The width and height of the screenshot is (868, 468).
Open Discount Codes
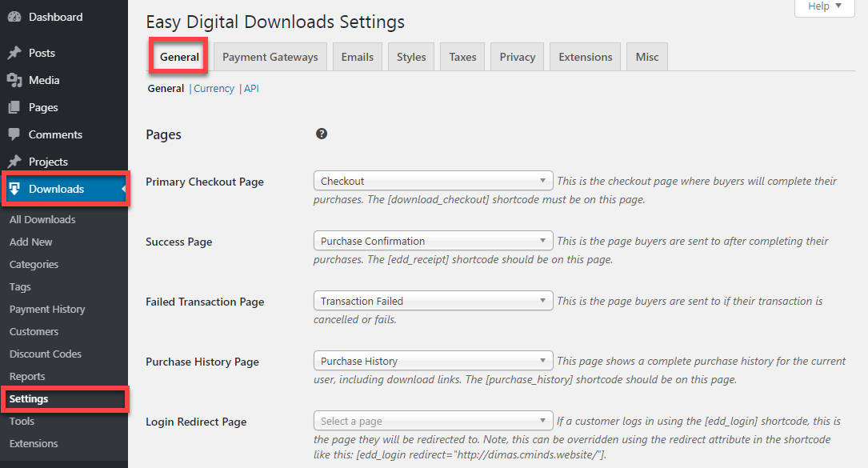[x=46, y=354]
